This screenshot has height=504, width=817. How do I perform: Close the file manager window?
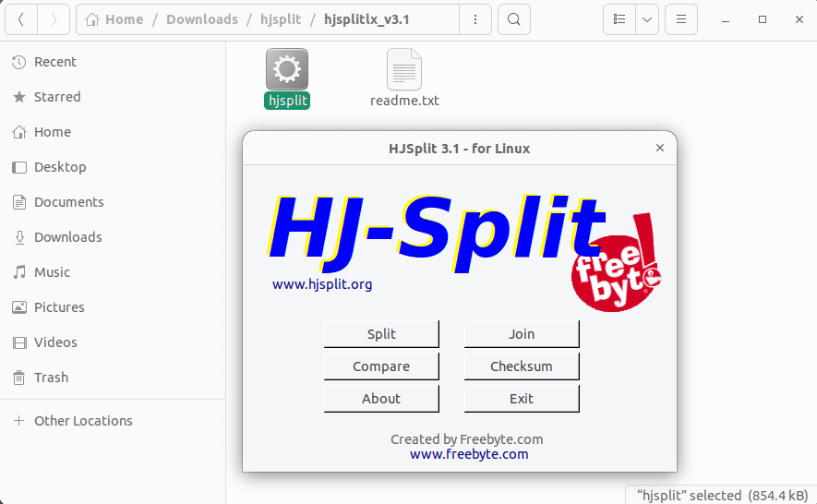pyautogui.click(x=799, y=19)
